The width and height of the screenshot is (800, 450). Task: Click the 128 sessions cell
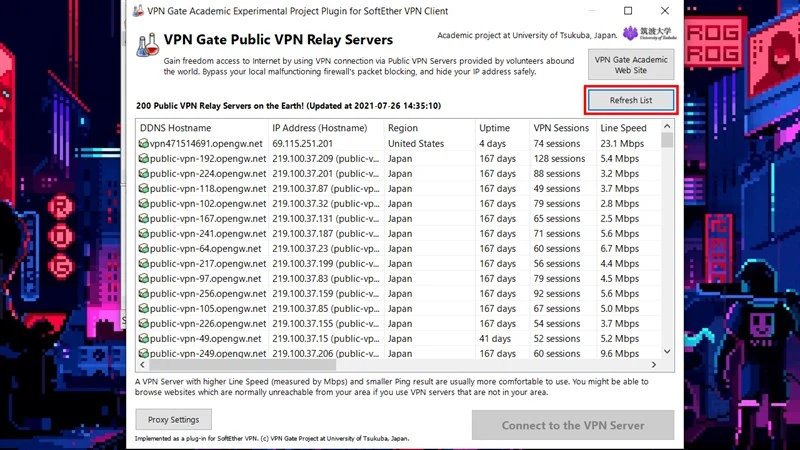point(559,159)
